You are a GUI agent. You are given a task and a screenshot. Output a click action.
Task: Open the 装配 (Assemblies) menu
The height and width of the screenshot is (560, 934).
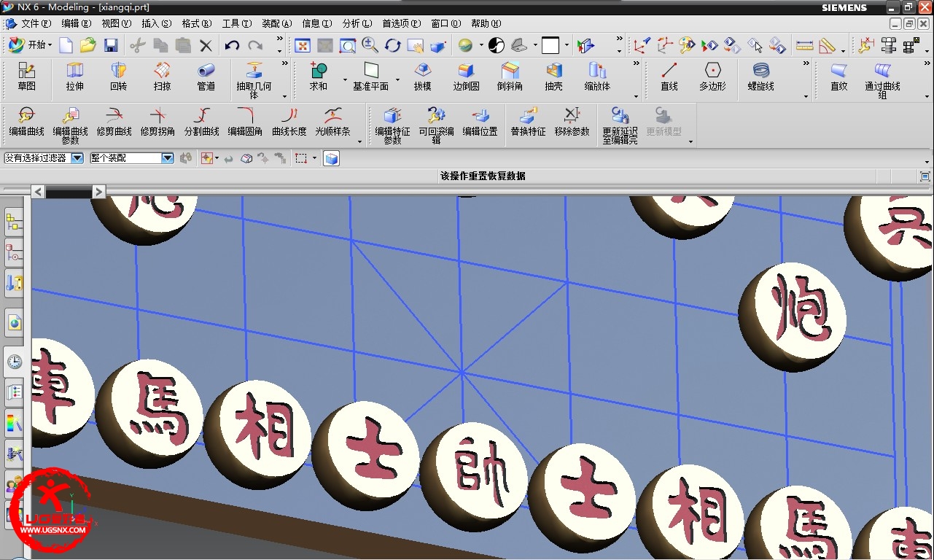(x=277, y=23)
